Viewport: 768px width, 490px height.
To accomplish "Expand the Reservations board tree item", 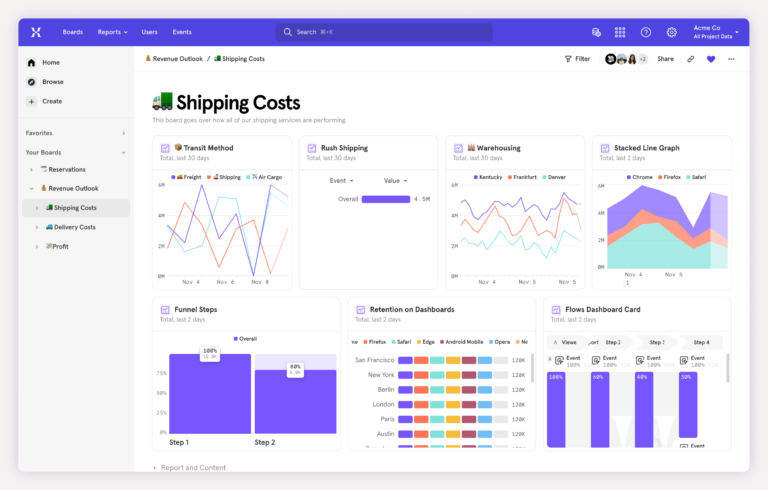I will click(x=32, y=170).
